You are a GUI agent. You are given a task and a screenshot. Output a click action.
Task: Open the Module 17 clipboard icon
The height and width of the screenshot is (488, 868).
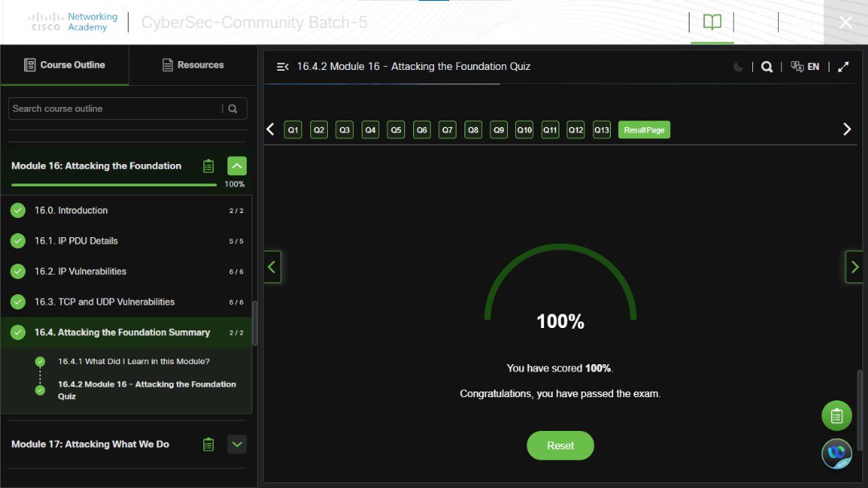pyautogui.click(x=208, y=445)
